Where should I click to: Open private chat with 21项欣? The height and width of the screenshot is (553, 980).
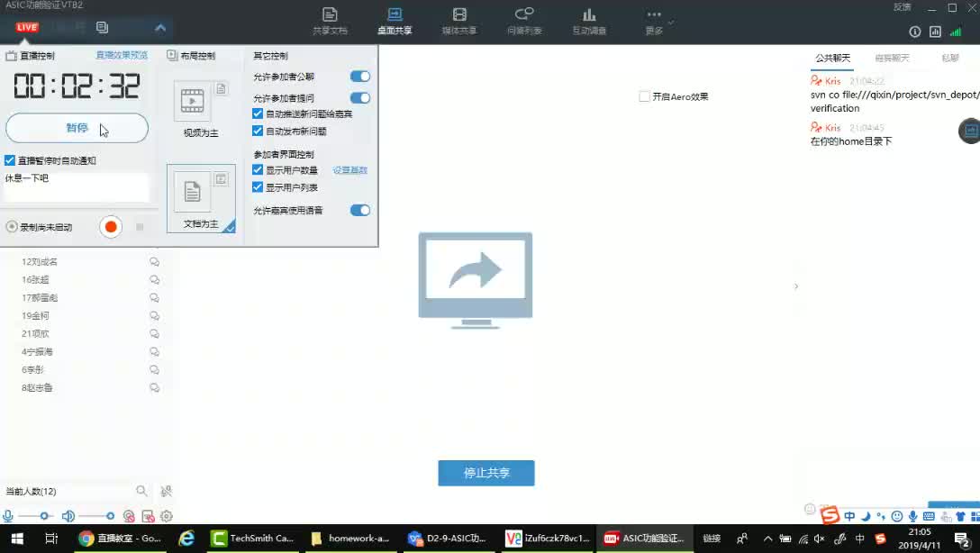point(154,333)
